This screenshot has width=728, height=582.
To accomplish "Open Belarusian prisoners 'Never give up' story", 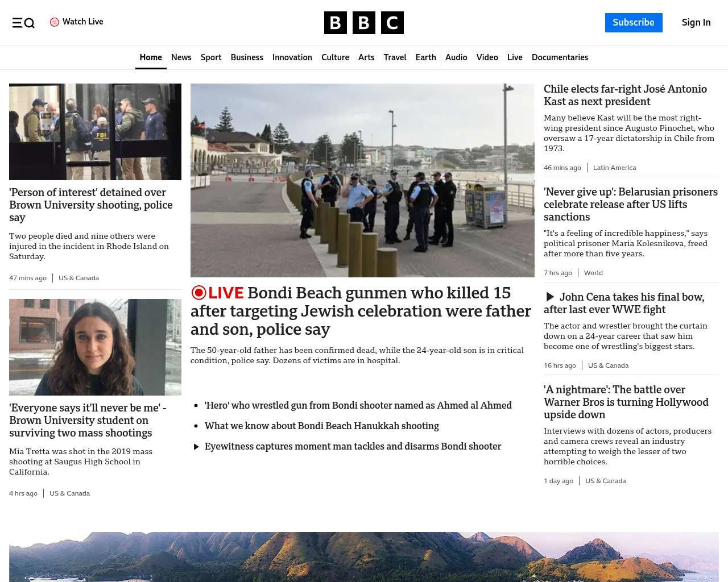I will pyautogui.click(x=631, y=204).
